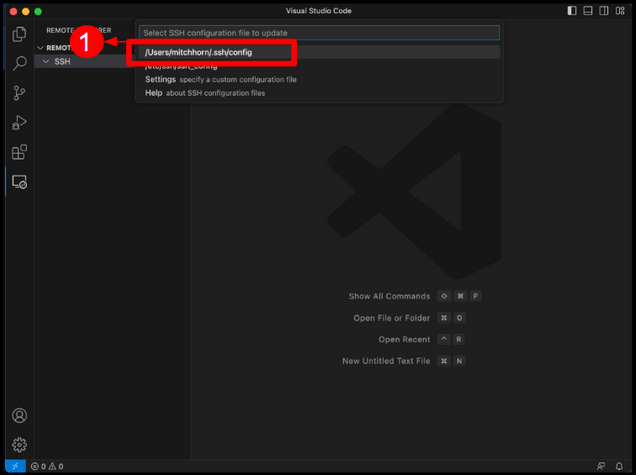
Task: Toggle primary side bar layout icon
Action: point(572,11)
